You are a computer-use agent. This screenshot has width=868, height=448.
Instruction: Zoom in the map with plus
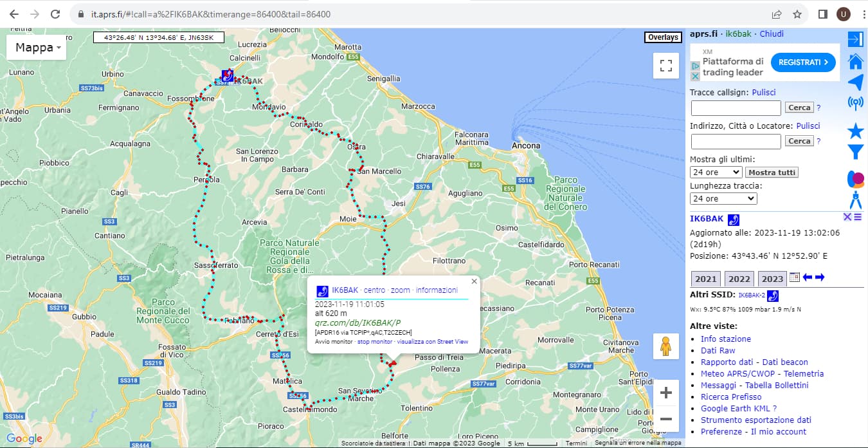click(x=666, y=393)
